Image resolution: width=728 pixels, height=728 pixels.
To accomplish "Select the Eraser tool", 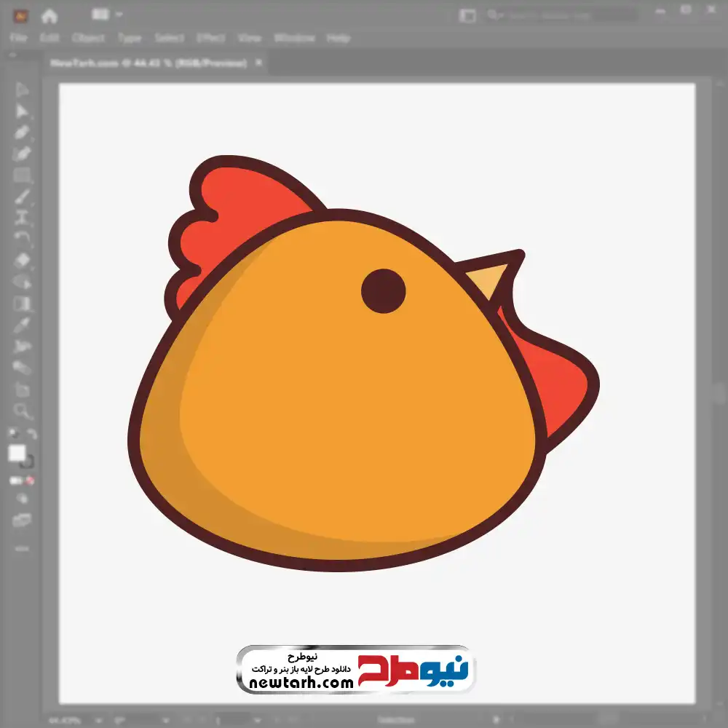I will [23, 260].
